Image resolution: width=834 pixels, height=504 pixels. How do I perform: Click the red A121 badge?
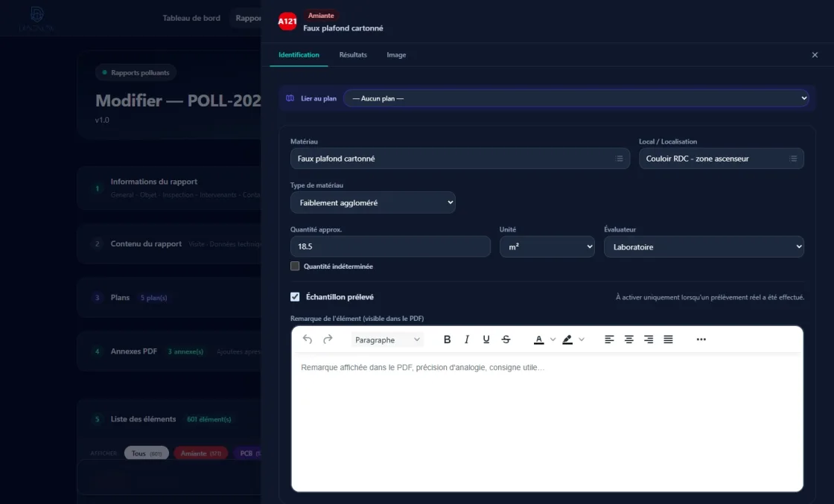coord(287,22)
